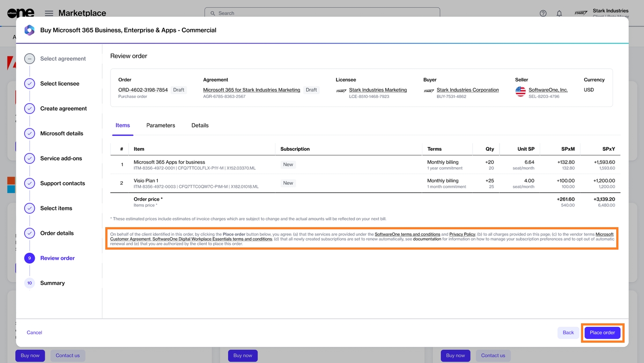Click the Order details step checkmark
644x363 pixels.
click(30, 233)
